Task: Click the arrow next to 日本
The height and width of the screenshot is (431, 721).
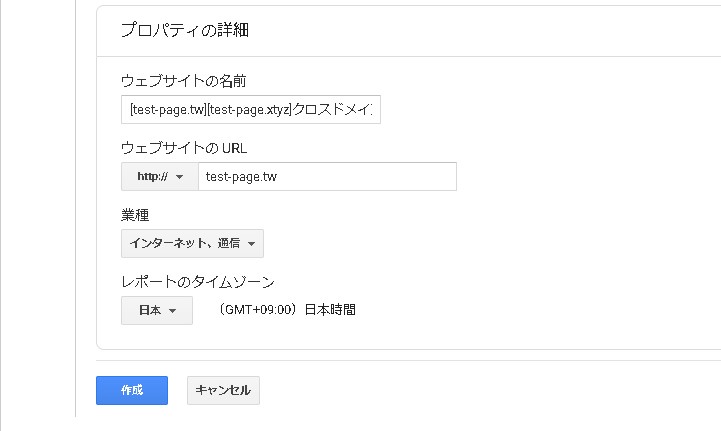Action: (173, 311)
